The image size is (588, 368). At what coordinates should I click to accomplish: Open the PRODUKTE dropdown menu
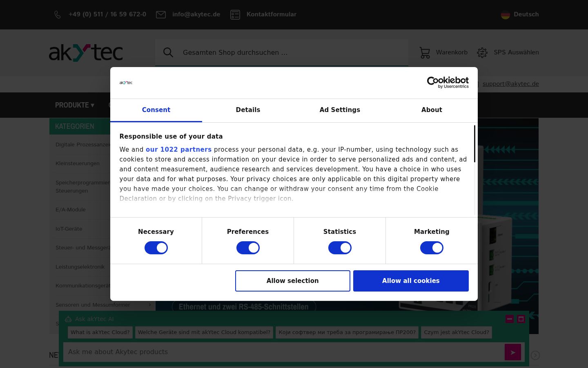(75, 105)
